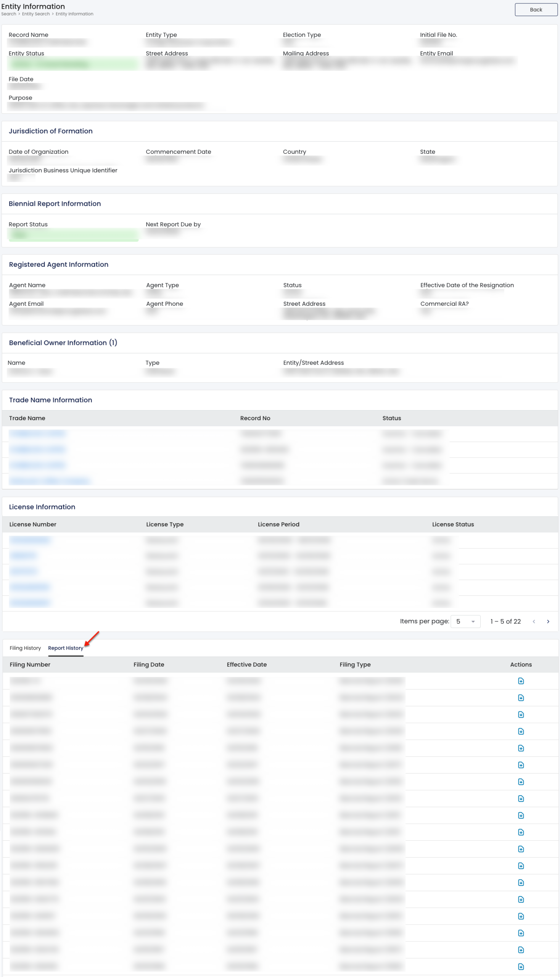Screen dimensions: 560x977
Task: Download the third Report History row's document
Action: (x=521, y=714)
